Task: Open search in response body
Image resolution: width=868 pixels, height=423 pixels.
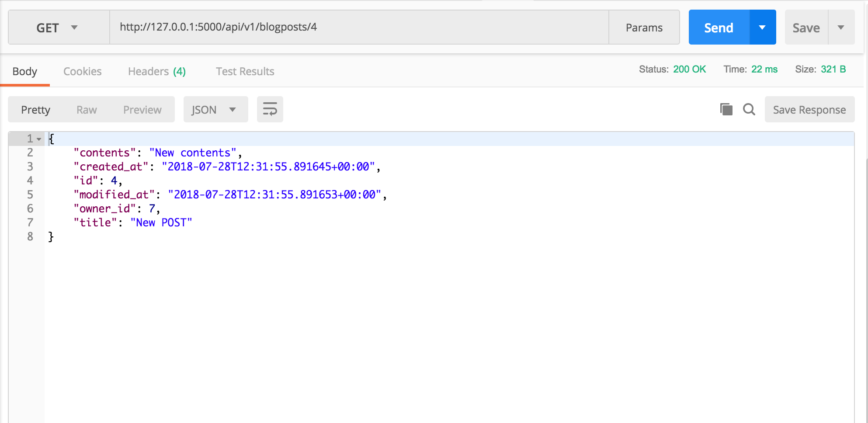Action: [749, 109]
